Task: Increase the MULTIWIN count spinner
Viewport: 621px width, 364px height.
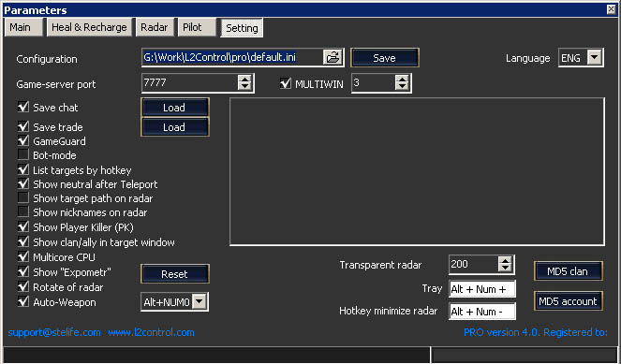Action: point(402,79)
